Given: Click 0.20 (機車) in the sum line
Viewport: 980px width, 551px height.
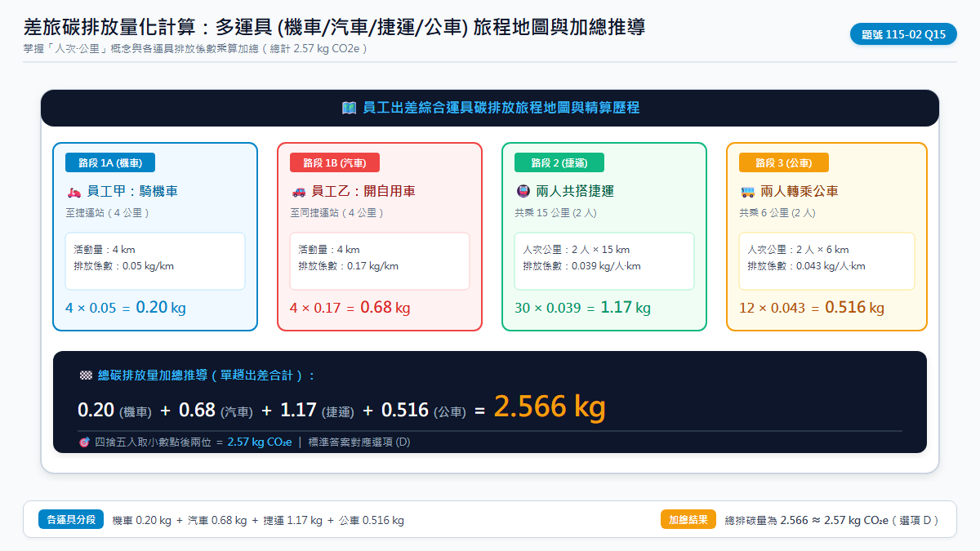Looking at the screenshot, I should tap(114, 410).
